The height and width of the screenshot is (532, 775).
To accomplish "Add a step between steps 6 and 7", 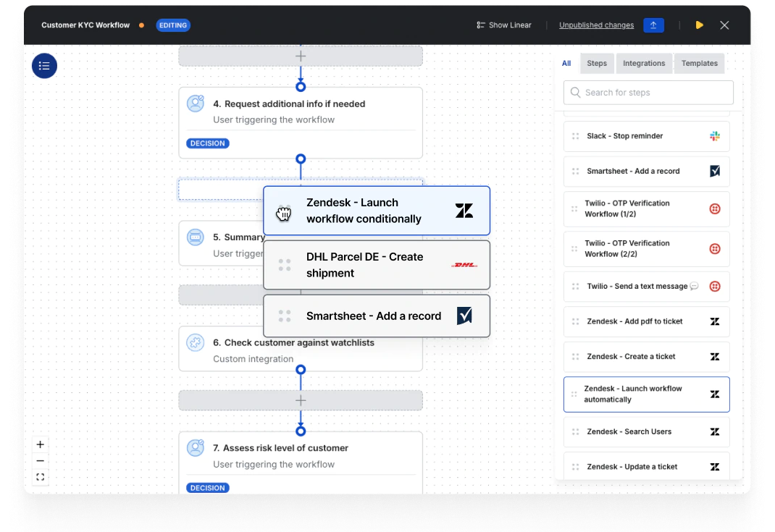I will (x=301, y=400).
